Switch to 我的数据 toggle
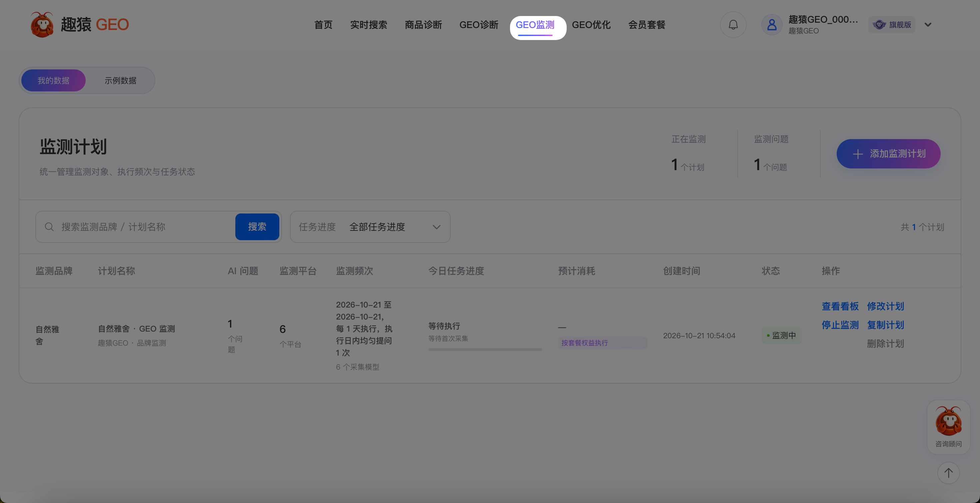 click(x=53, y=80)
